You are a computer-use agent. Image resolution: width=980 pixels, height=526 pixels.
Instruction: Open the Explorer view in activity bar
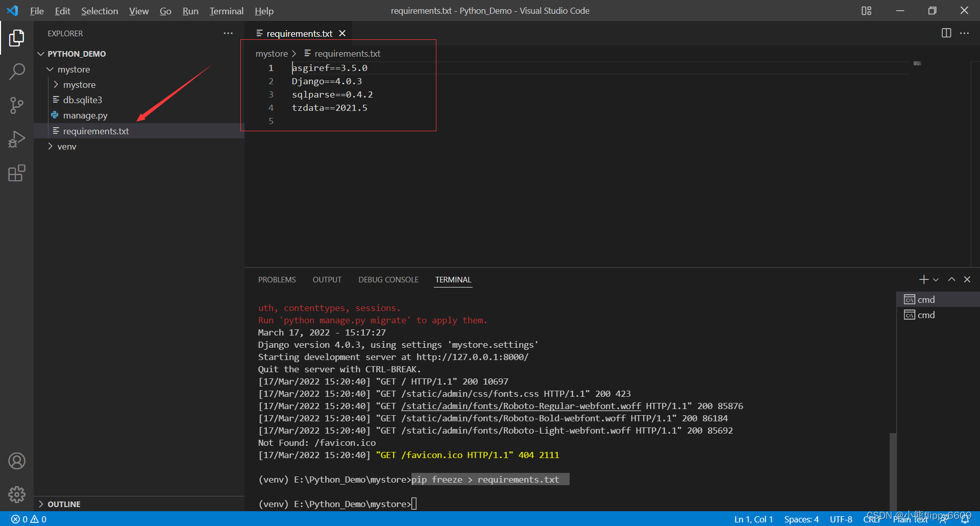tap(17, 38)
